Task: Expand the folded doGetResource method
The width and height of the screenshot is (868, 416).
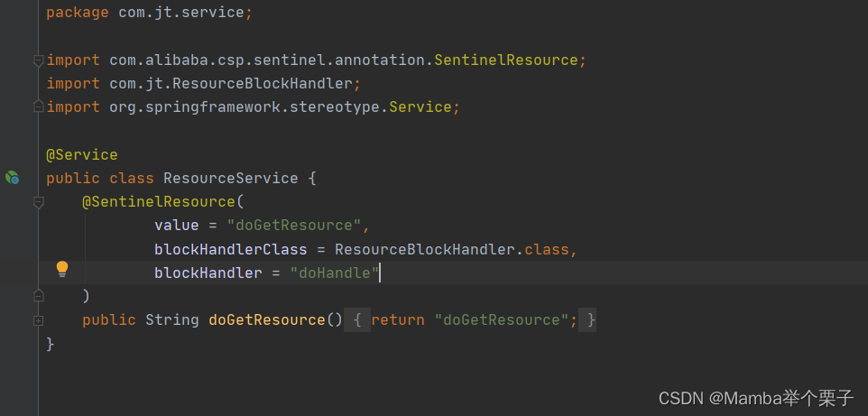Action: tap(38, 320)
